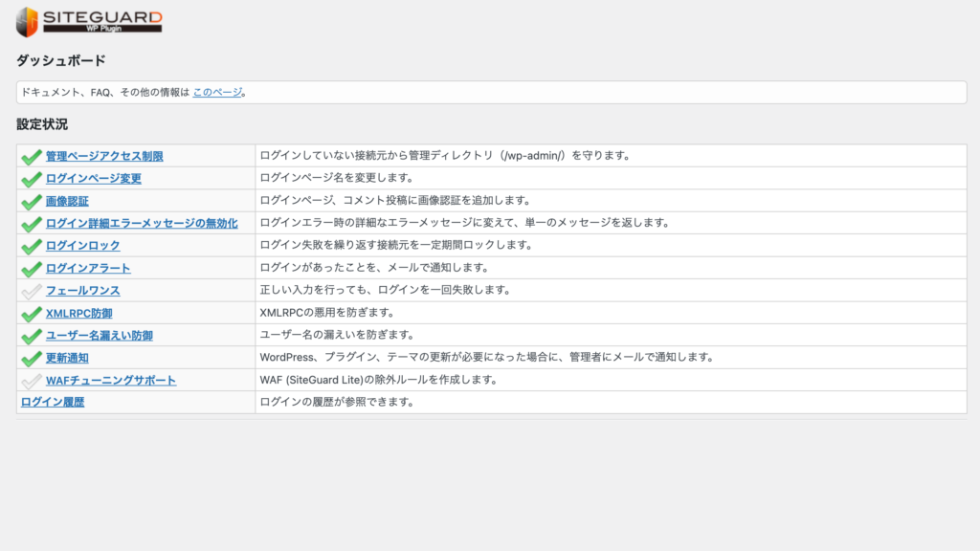Open the このページ documentation link

pyautogui.click(x=217, y=93)
